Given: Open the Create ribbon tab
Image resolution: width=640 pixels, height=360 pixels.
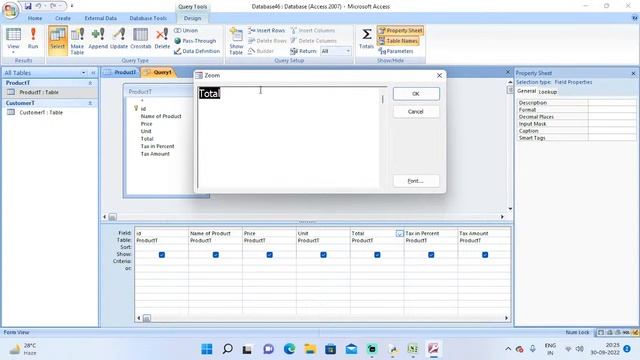Looking at the screenshot, I should [x=63, y=18].
